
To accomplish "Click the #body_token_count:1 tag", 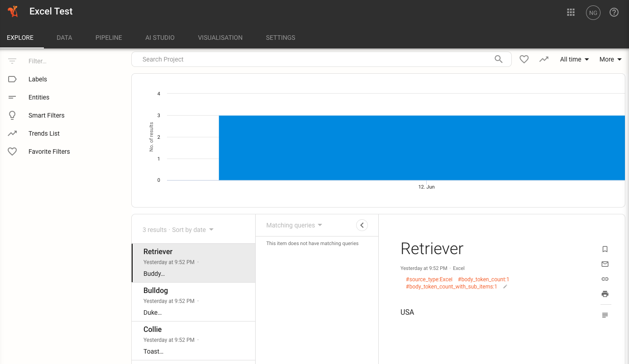I will (483, 279).
